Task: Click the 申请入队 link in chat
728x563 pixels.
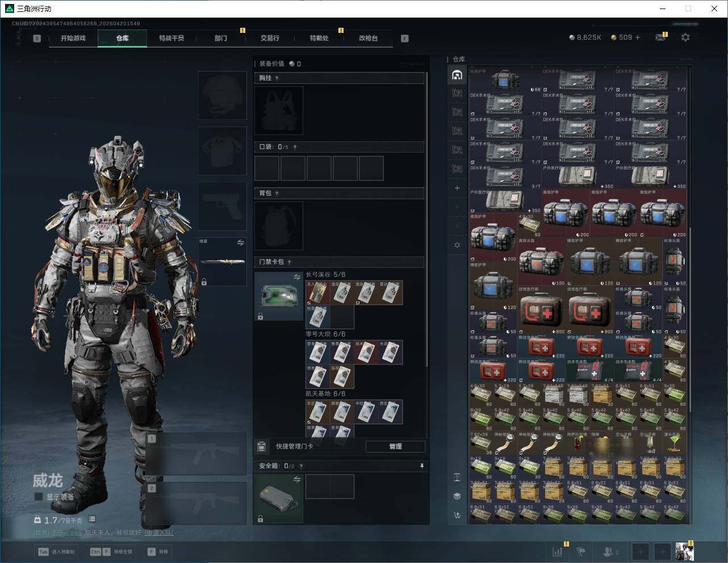Action: coord(159,533)
